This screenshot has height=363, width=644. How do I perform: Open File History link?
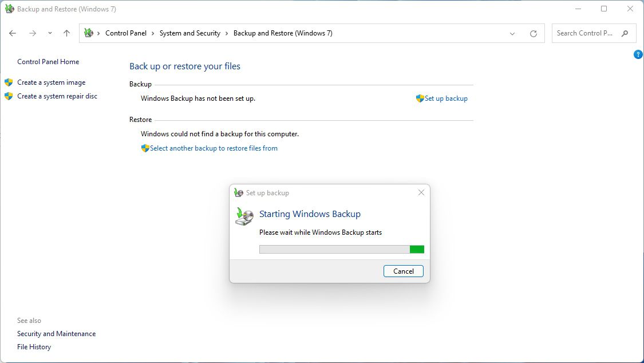coord(34,347)
